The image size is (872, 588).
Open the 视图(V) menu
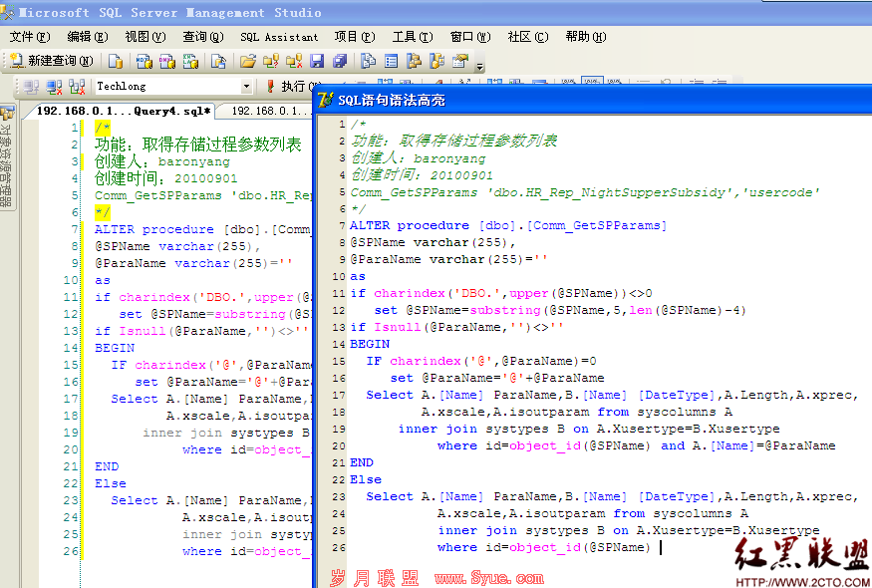click(145, 37)
